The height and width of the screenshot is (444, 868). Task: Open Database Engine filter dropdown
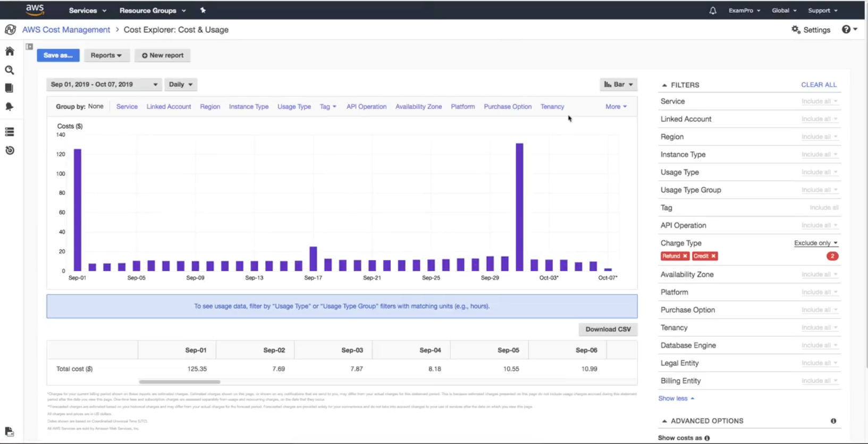pos(820,346)
